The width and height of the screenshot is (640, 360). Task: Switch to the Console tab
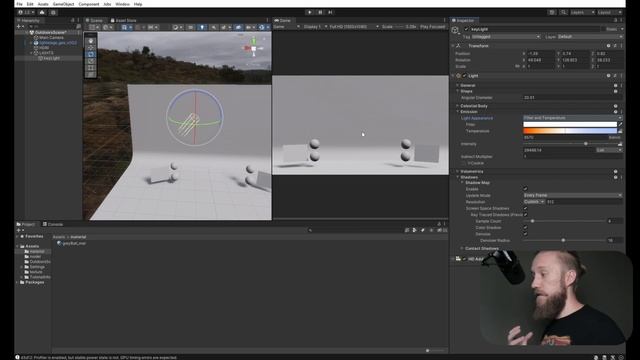[x=53, y=224]
